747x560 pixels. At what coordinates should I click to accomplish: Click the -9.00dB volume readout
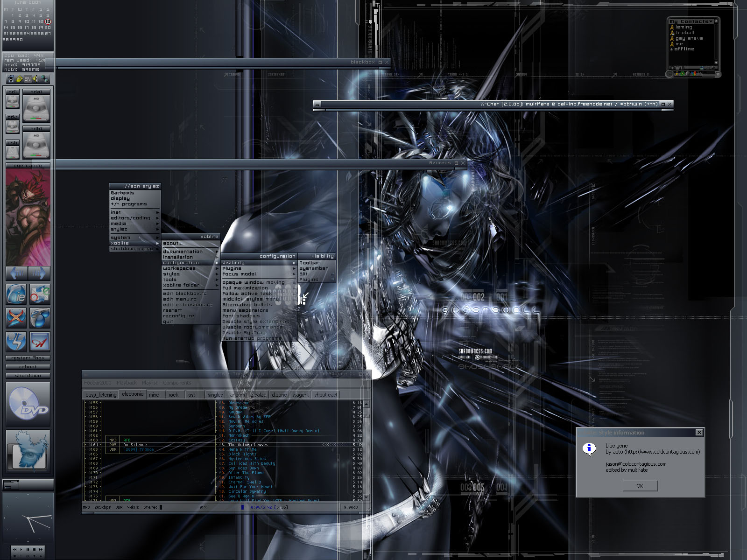350,507
